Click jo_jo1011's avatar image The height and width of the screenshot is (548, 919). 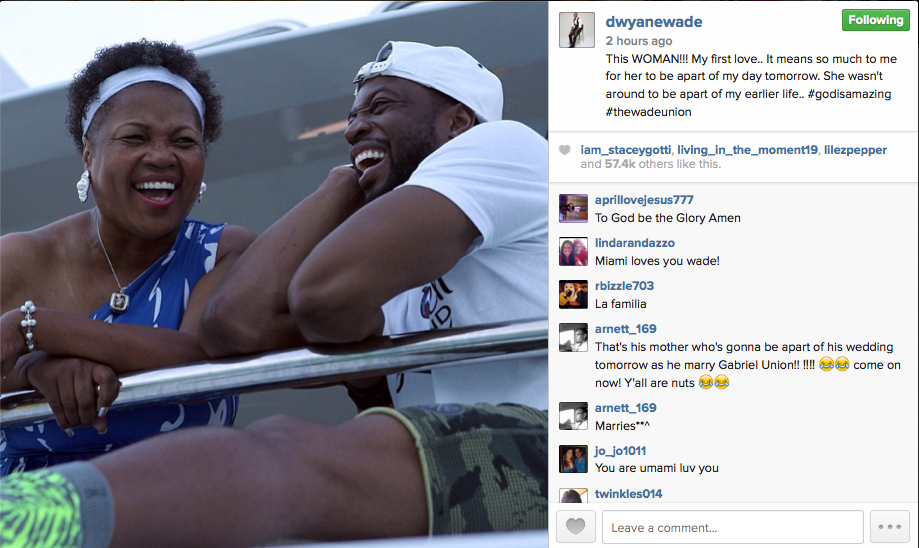click(573, 459)
